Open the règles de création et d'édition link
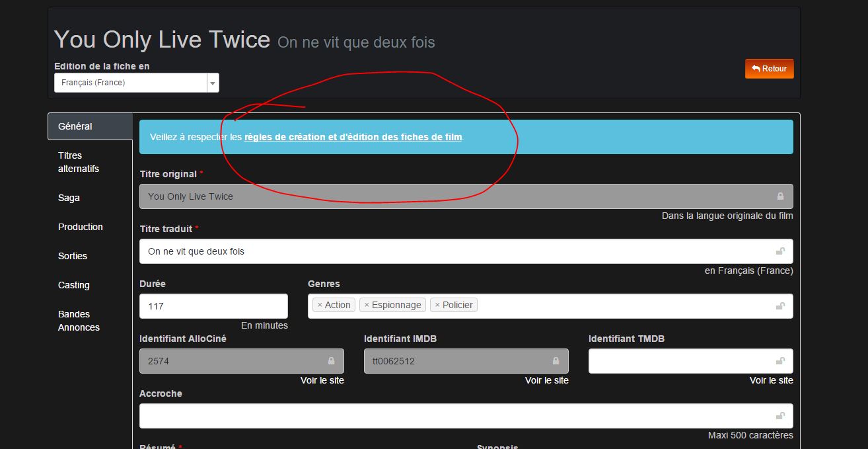 (x=353, y=137)
